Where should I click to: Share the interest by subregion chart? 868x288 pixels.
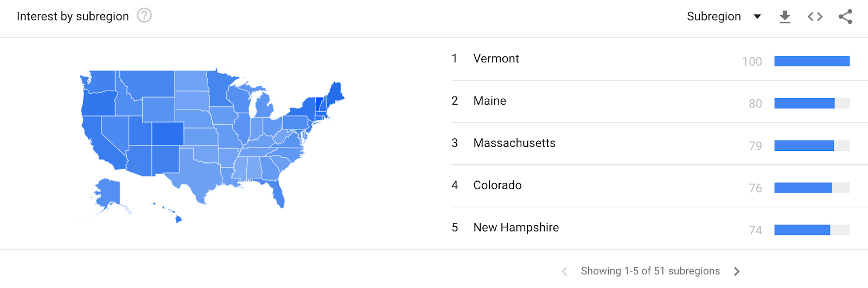click(845, 17)
